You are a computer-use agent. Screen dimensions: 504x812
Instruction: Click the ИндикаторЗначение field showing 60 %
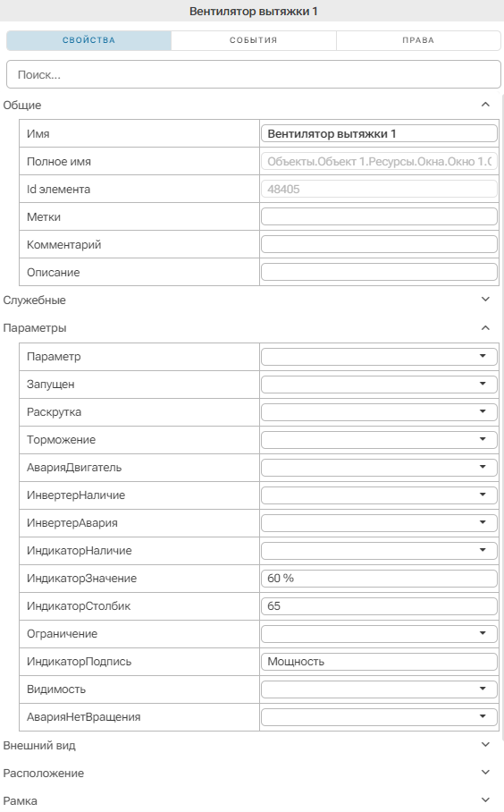coord(379,578)
